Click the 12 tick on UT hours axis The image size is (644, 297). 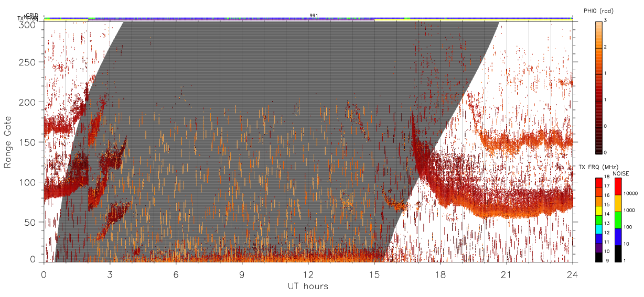308,274
